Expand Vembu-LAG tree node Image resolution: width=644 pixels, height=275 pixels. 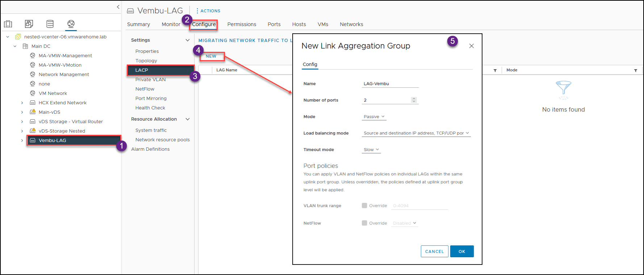pyautogui.click(x=22, y=140)
